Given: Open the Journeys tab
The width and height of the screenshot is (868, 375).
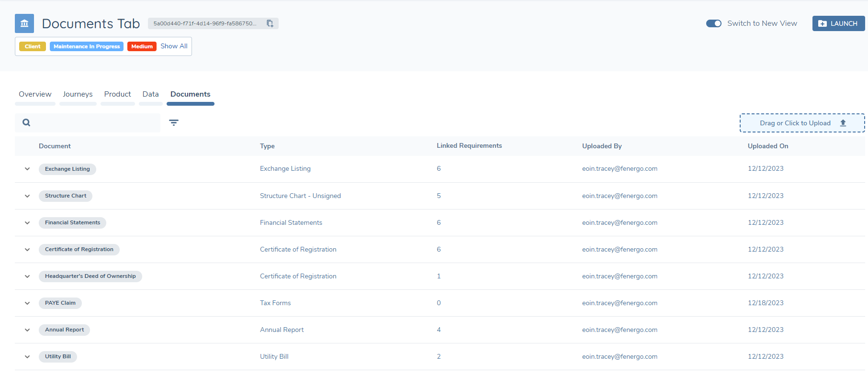Looking at the screenshot, I should point(78,94).
